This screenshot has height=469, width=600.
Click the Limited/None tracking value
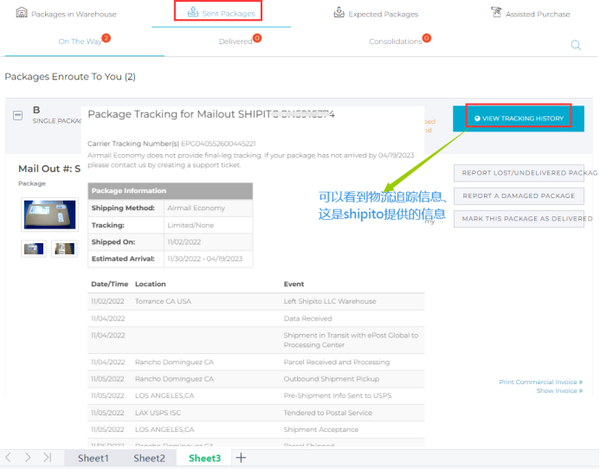coord(191,225)
